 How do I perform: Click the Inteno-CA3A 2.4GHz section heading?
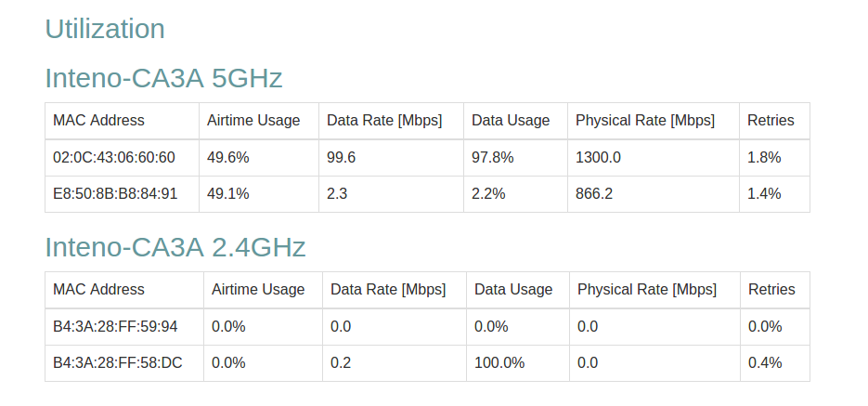pyautogui.click(x=175, y=247)
